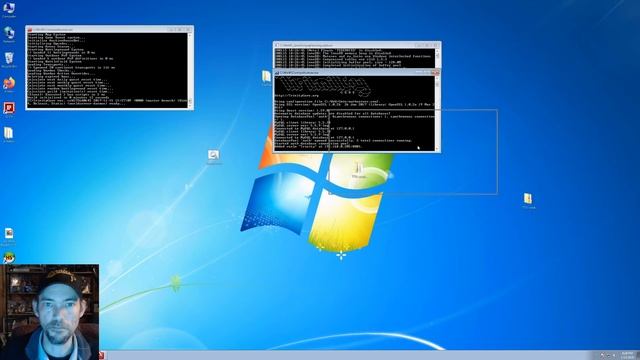Open the Computer desktop icon

(x=9, y=8)
